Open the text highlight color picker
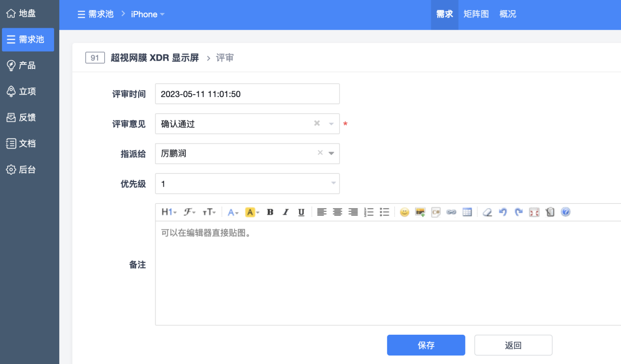621x364 pixels. [x=252, y=212]
